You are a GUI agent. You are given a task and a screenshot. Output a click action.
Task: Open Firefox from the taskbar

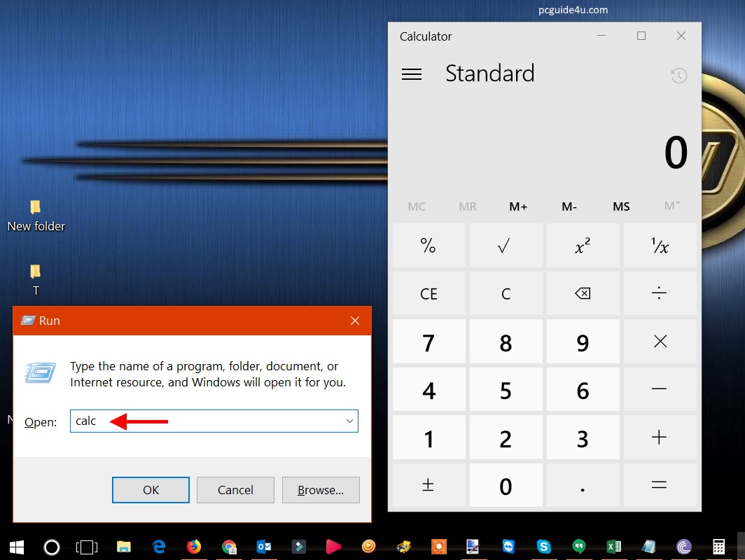coord(194,547)
